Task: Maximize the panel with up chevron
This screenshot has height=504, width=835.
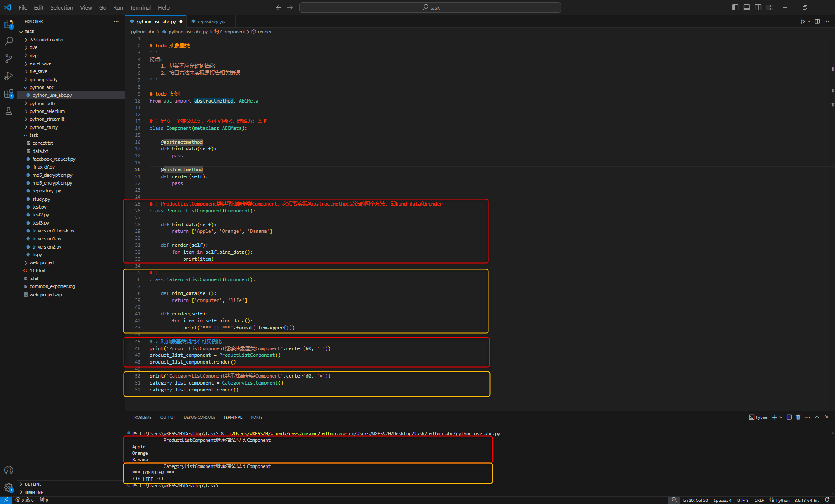Action: [817, 417]
